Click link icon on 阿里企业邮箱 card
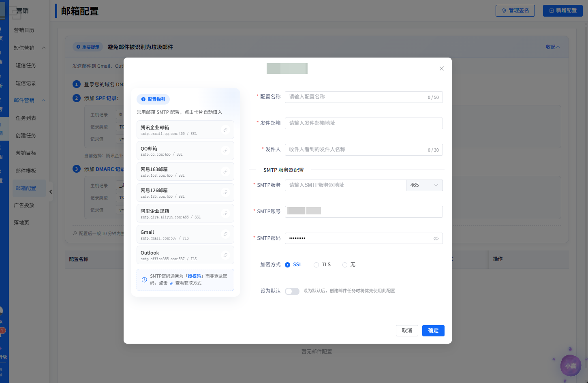588x383 pixels. point(225,214)
